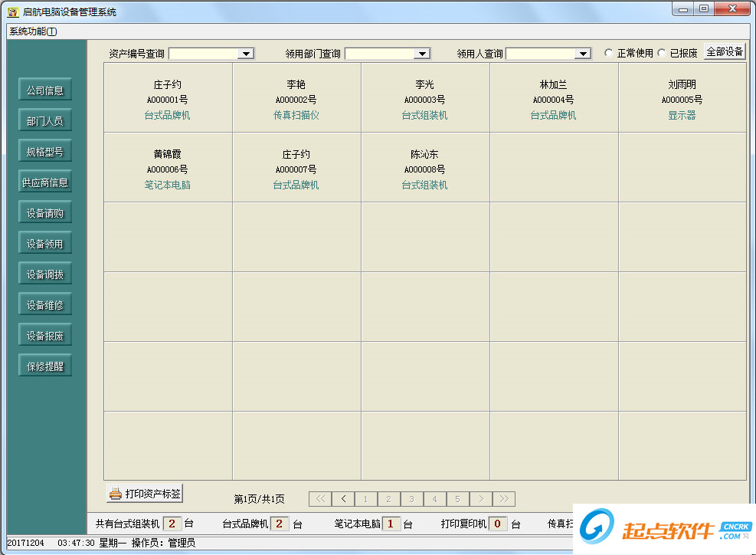Jump to first page with << button
This screenshot has width=756, height=555.
320,499
